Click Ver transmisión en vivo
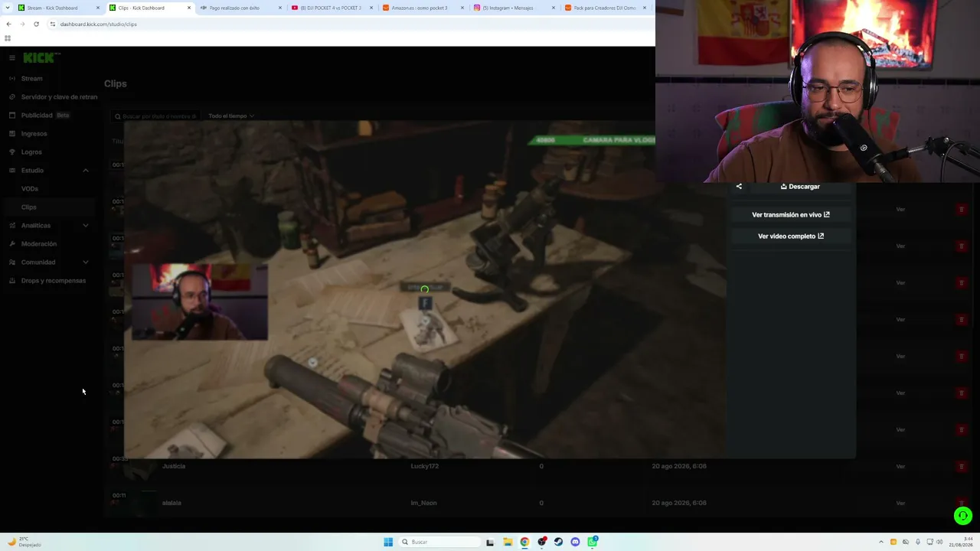980x551 pixels. [x=791, y=215]
